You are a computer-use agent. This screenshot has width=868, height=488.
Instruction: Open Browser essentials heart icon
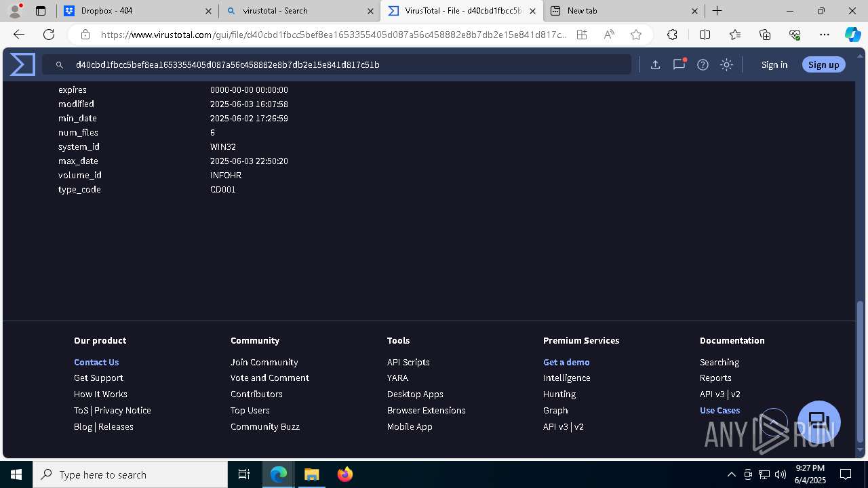[795, 35]
